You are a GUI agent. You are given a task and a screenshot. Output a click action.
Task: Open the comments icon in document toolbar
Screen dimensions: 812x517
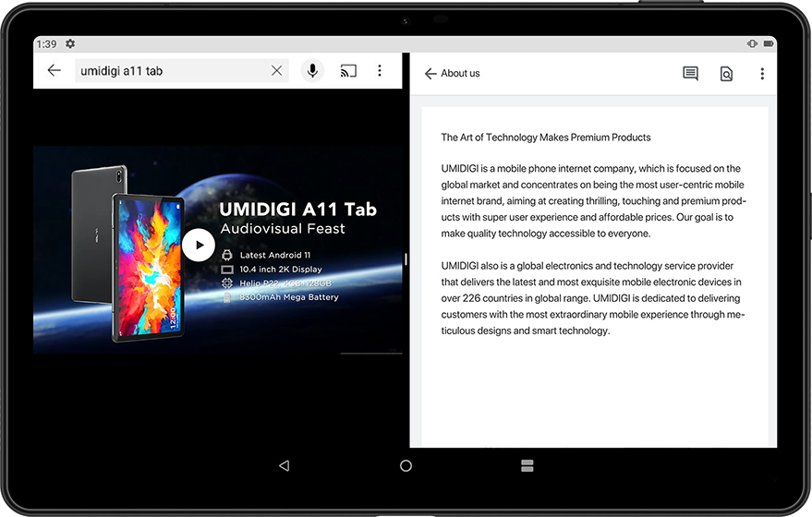pos(690,74)
